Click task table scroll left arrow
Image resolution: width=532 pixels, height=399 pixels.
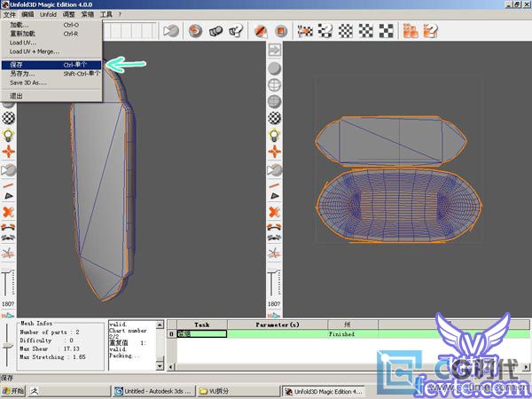click(171, 367)
